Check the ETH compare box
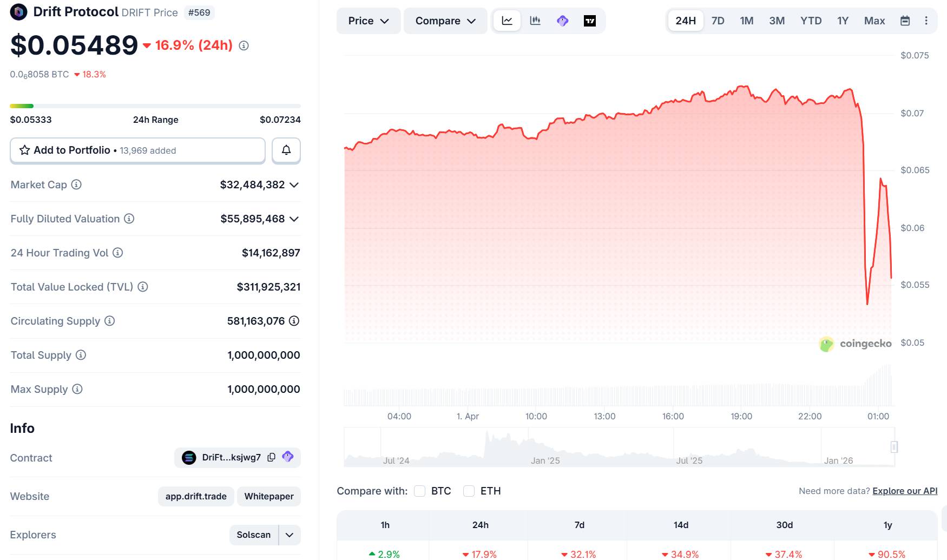The image size is (947, 560). pos(469,491)
